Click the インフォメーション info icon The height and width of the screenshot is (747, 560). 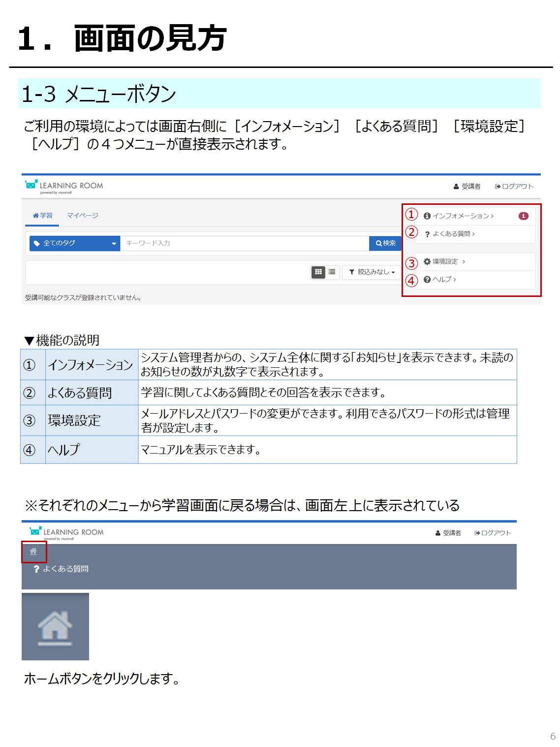(x=427, y=216)
